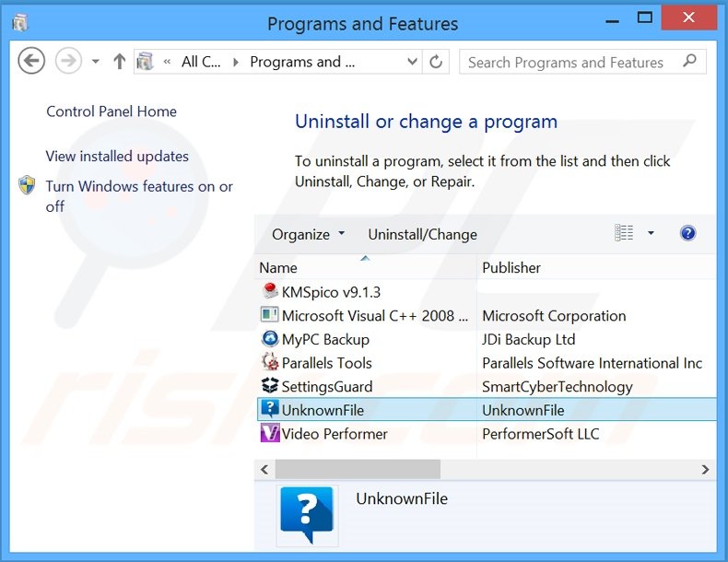The image size is (728, 562).
Task: Open the view options dropdown arrow
Action: tap(651, 233)
